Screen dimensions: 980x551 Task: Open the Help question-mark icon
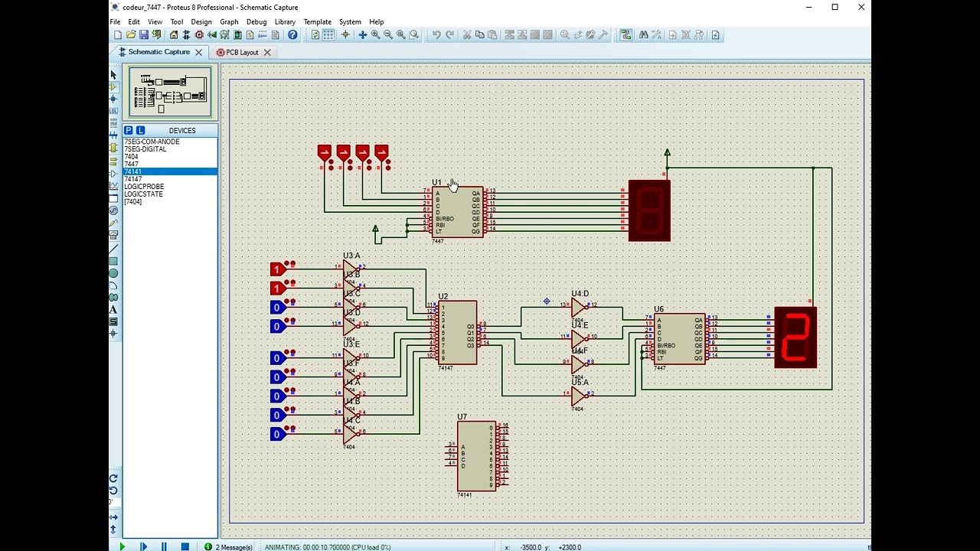click(292, 34)
